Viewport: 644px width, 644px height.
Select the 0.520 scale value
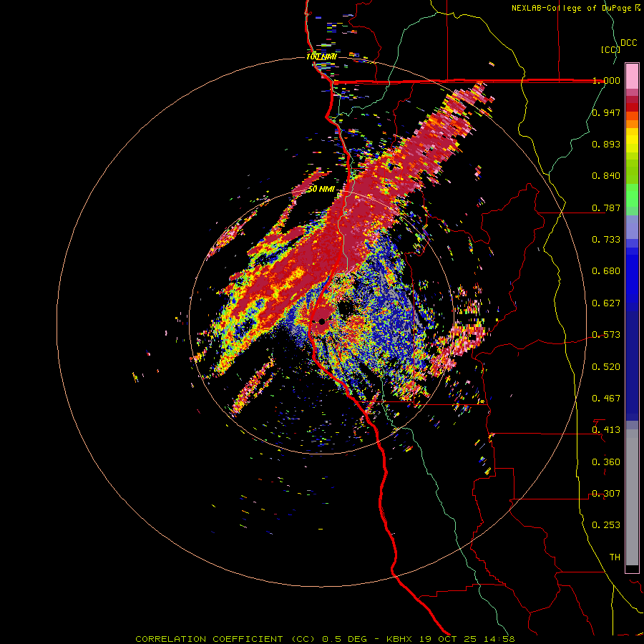pos(606,367)
